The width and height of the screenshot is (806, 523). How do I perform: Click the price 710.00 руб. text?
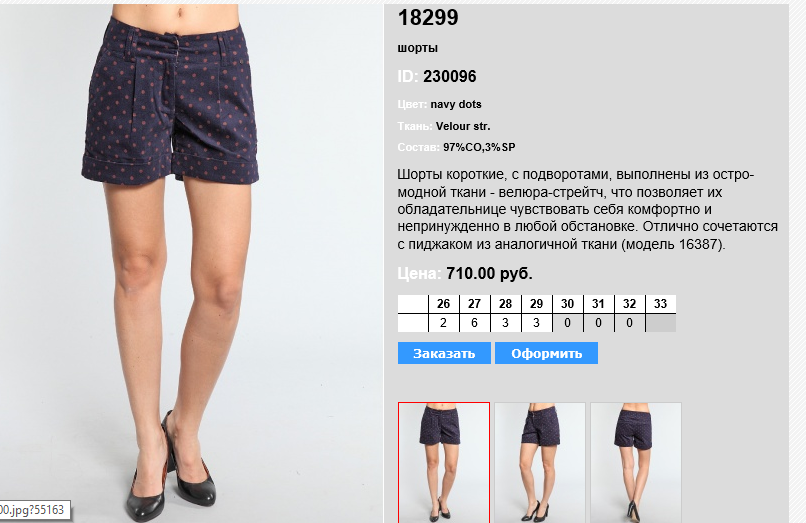point(489,273)
